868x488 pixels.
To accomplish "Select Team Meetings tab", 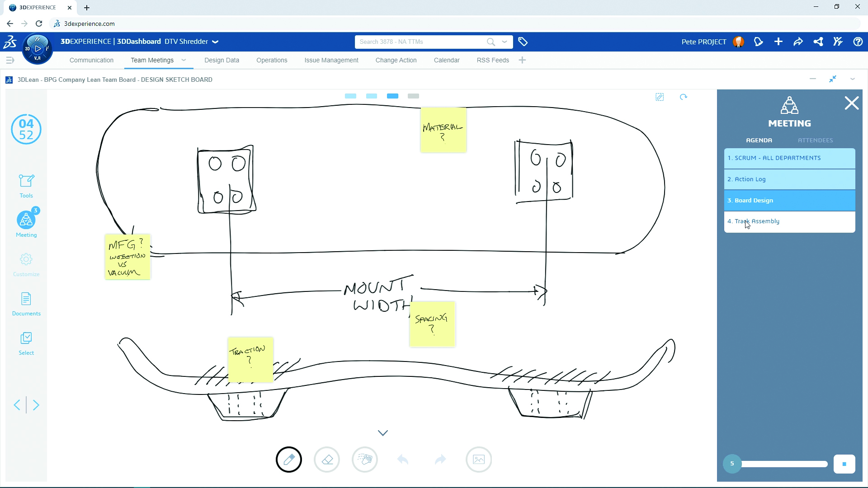I will [152, 60].
